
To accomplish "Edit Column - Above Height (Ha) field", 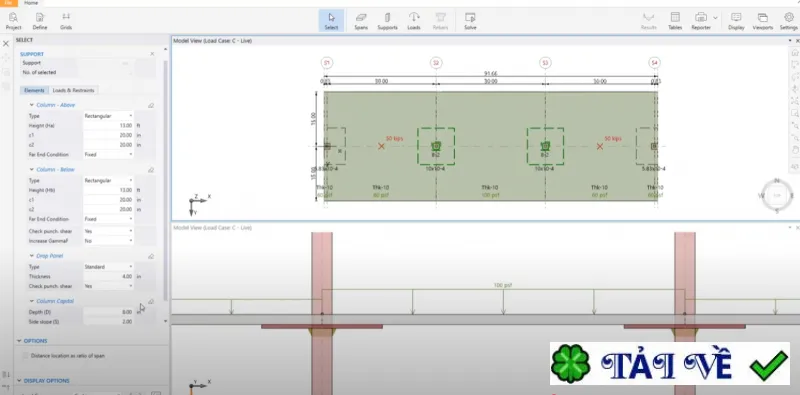I will click(108, 126).
